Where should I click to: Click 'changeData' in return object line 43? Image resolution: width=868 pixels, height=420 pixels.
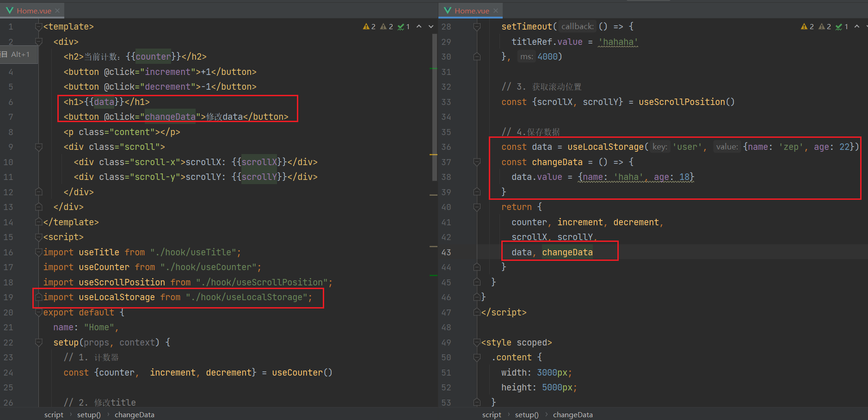(567, 252)
